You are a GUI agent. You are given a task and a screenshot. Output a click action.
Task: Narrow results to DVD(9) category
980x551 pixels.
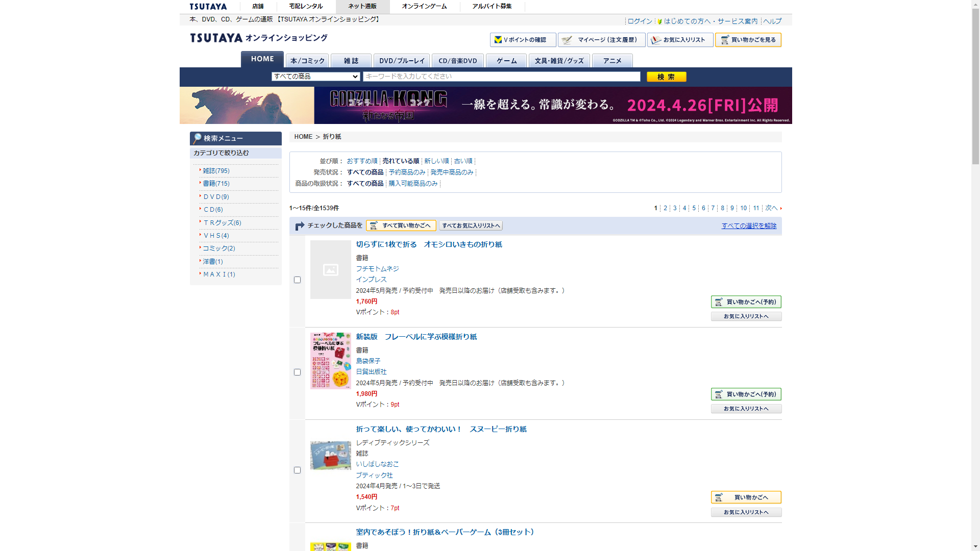[216, 197]
